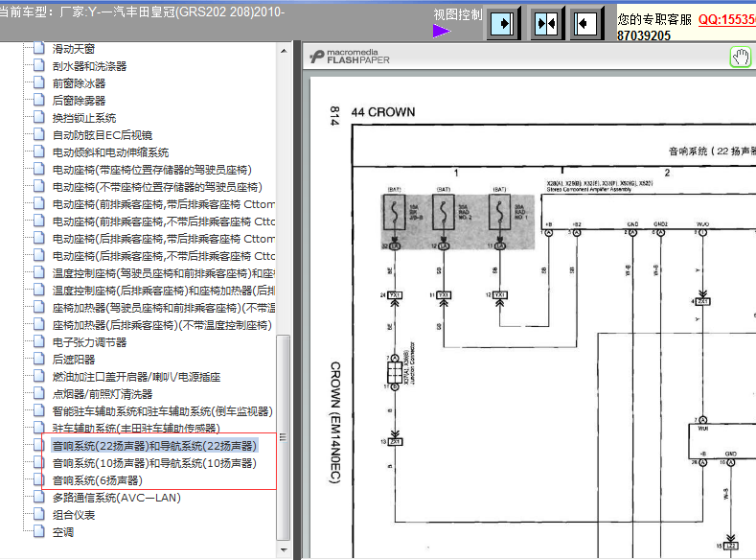This screenshot has height=560, width=756.
Task: Select 前窗除冰器 in the tree
Action: point(80,83)
